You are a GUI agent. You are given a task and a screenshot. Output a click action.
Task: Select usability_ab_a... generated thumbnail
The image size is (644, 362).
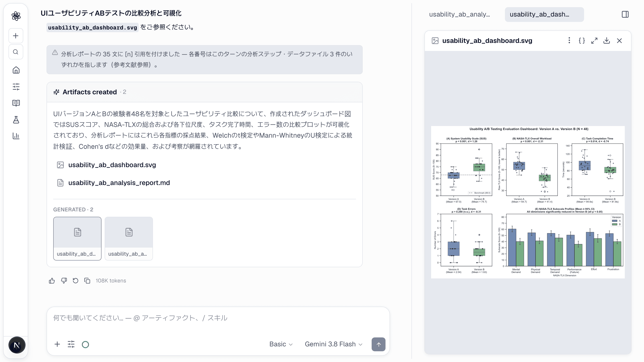pyautogui.click(x=129, y=239)
